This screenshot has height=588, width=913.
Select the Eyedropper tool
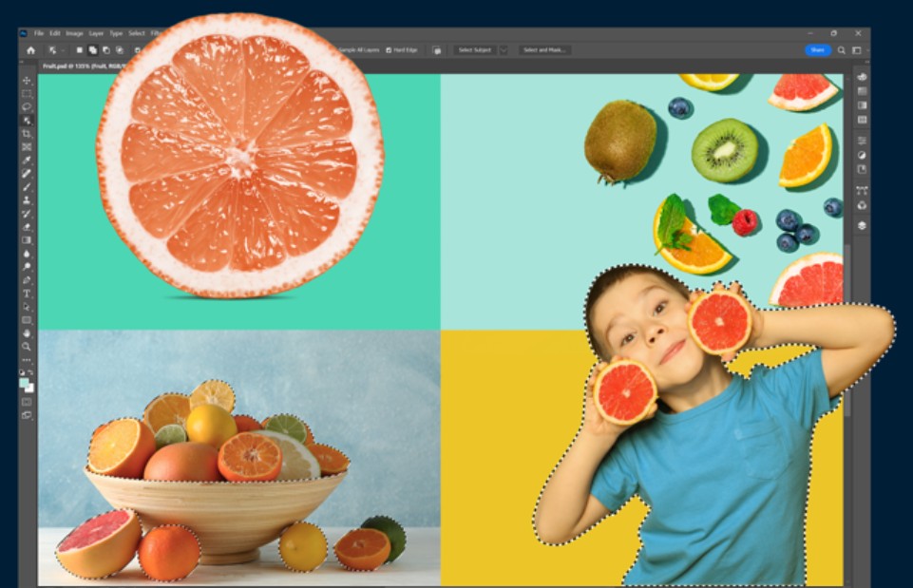27,161
